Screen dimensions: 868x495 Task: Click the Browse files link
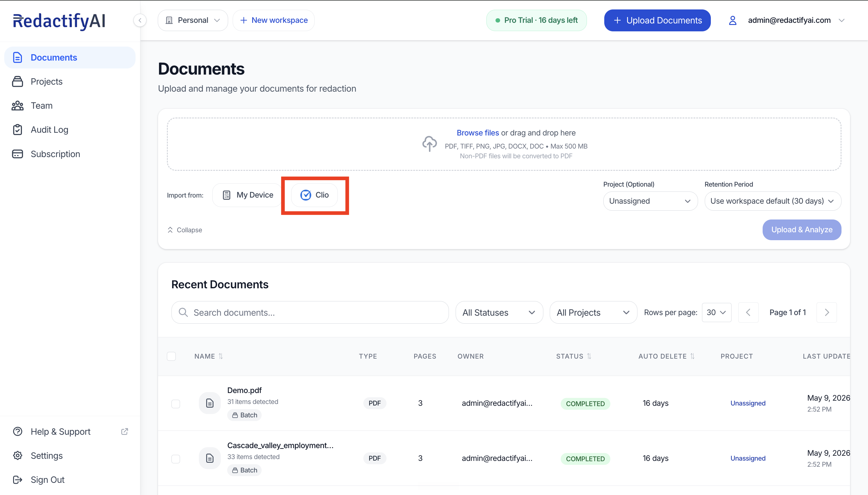coord(478,133)
